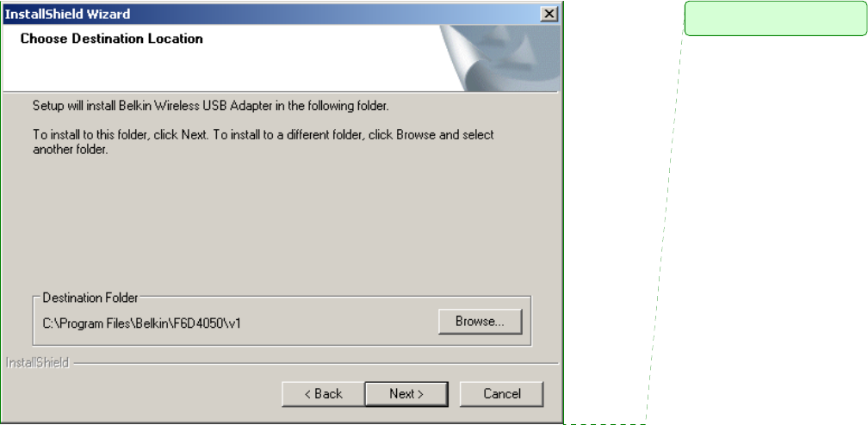Viewport: 868px width, 425px height.
Task: Go to the previous step with Back
Action: tap(323, 394)
